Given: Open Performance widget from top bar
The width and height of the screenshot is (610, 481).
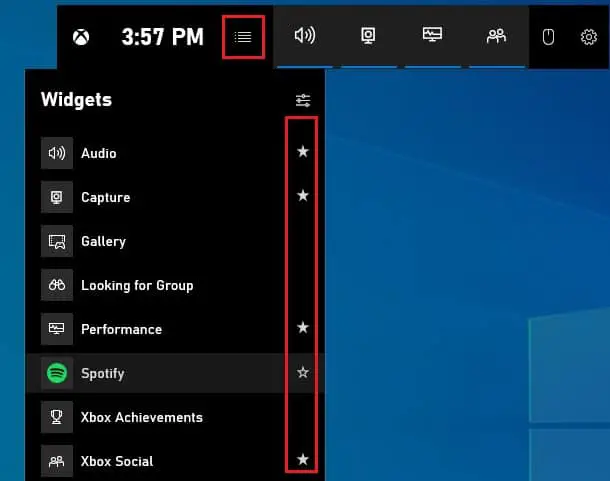Looking at the screenshot, I should (x=432, y=35).
